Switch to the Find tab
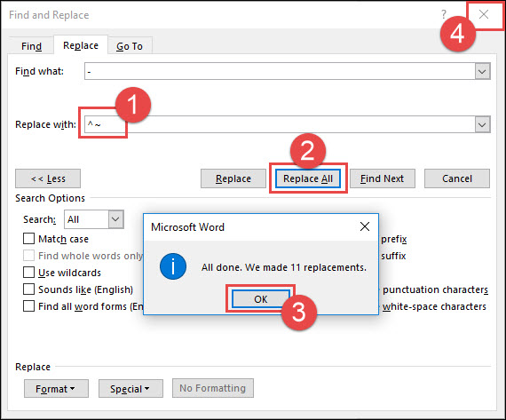 [31, 46]
